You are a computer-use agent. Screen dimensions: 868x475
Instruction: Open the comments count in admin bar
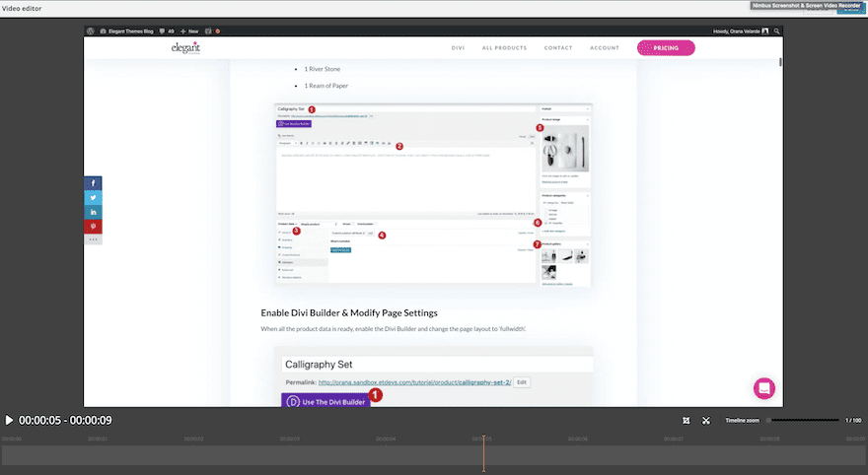167,32
